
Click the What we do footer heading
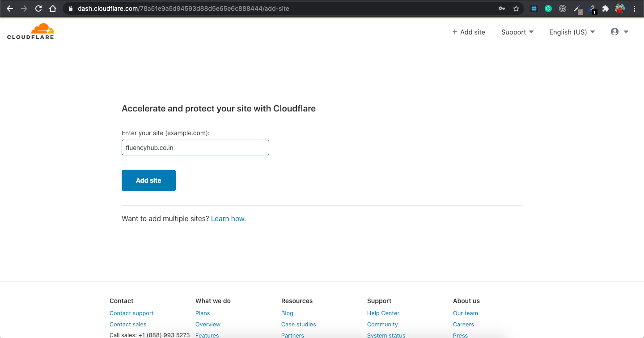pyautogui.click(x=213, y=301)
